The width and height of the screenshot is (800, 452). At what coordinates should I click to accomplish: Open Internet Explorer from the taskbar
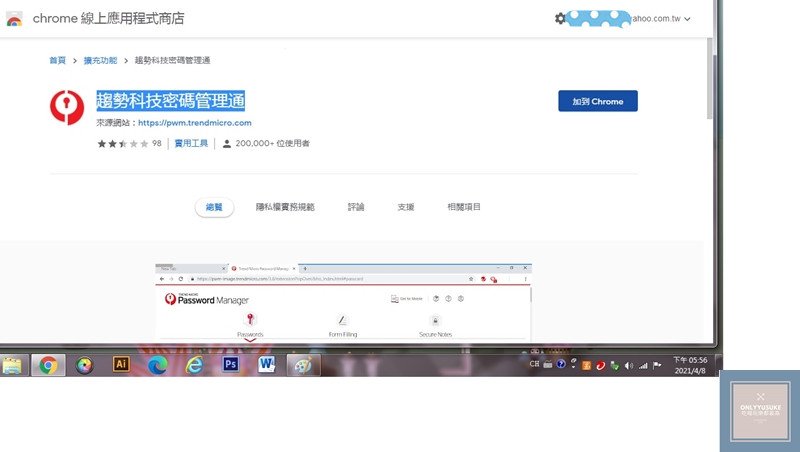click(x=194, y=365)
